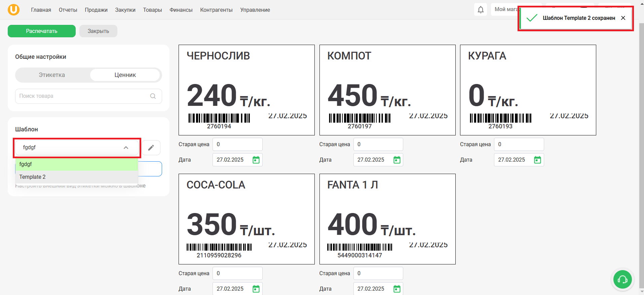The width and height of the screenshot is (644, 295).
Task: Open Товары menu
Action: click(x=152, y=10)
